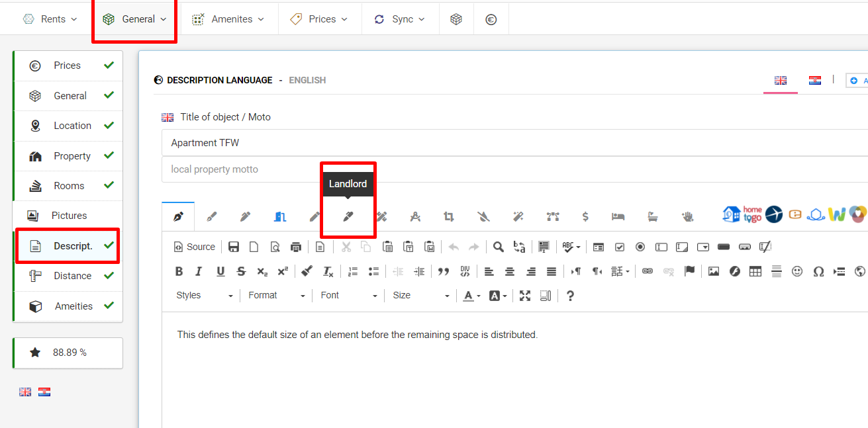
Task: Go to Rooms in the sidebar
Action: point(68,186)
